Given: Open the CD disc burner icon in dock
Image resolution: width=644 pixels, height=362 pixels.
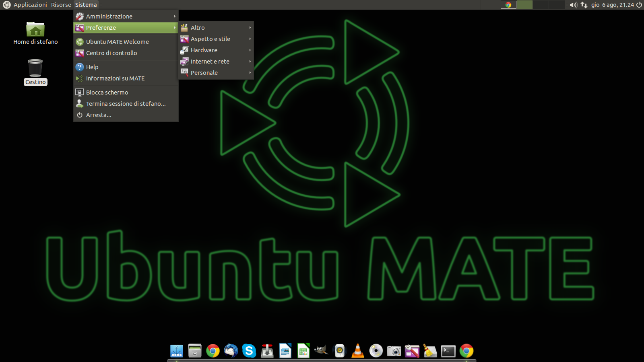Looking at the screenshot, I should [376, 351].
